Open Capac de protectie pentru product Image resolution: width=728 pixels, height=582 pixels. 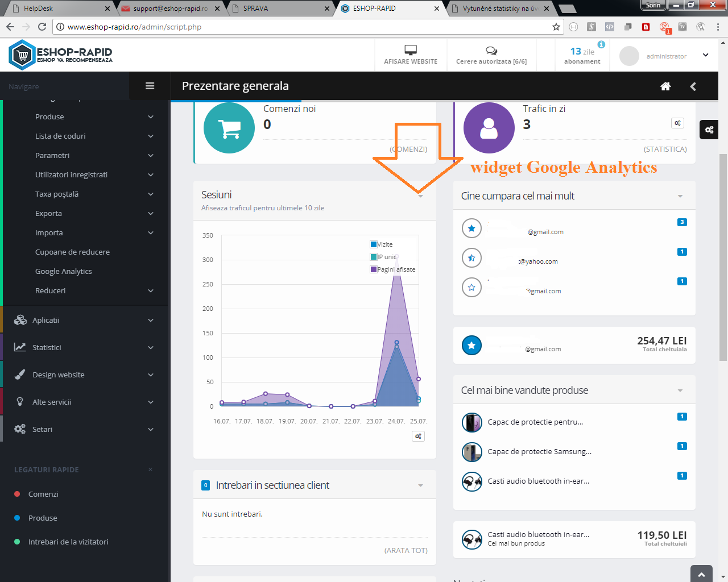[x=535, y=422]
